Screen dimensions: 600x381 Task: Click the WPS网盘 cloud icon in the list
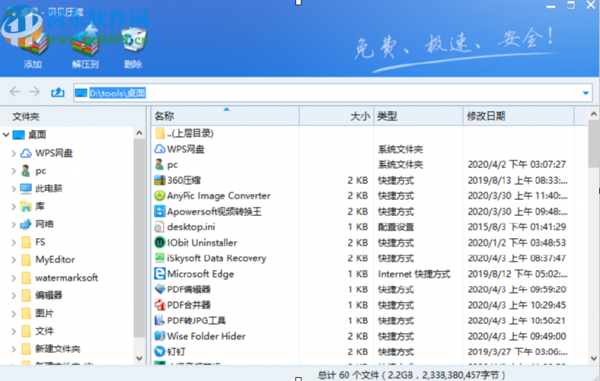tap(160, 149)
